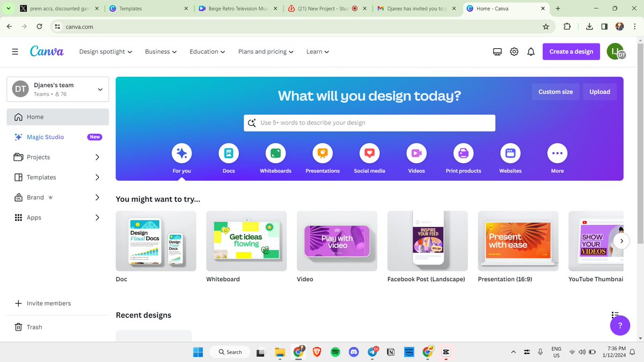Expand the Plans and pricing menu
The height and width of the screenshot is (362, 644).
(x=266, y=51)
